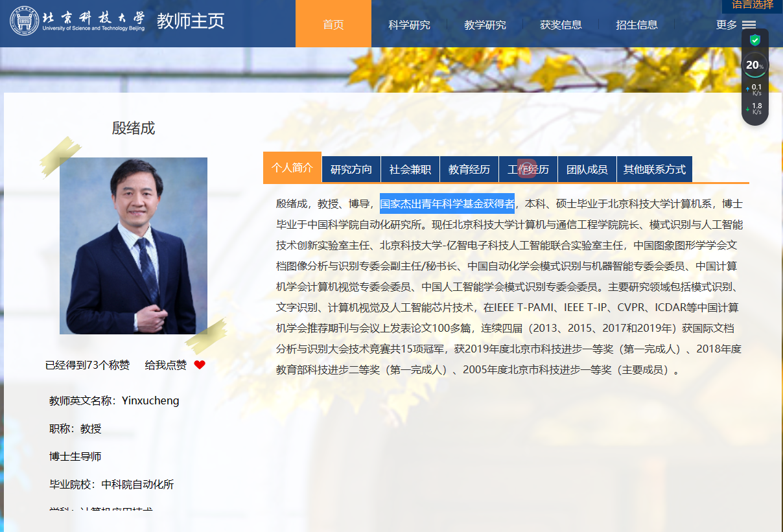Viewport: 783px width, 532px height.
Task: Open the 语言选择 language selector
Action: [752, 5]
